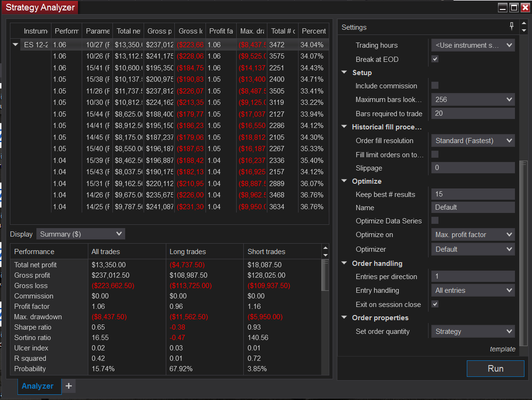Image resolution: width=532 pixels, height=400 pixels.
Task: Click the All trades column header
Action: [x=127, y=251]
